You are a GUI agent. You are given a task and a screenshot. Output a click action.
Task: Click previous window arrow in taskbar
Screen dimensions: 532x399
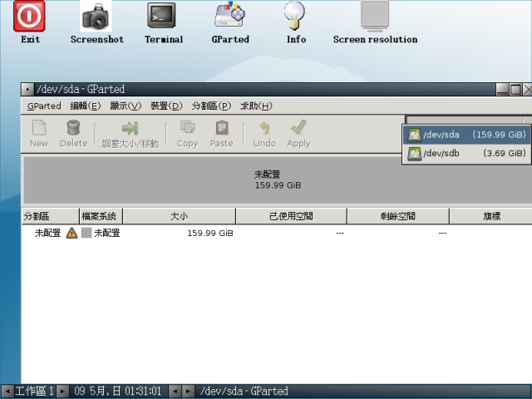(x=175, y=392)
